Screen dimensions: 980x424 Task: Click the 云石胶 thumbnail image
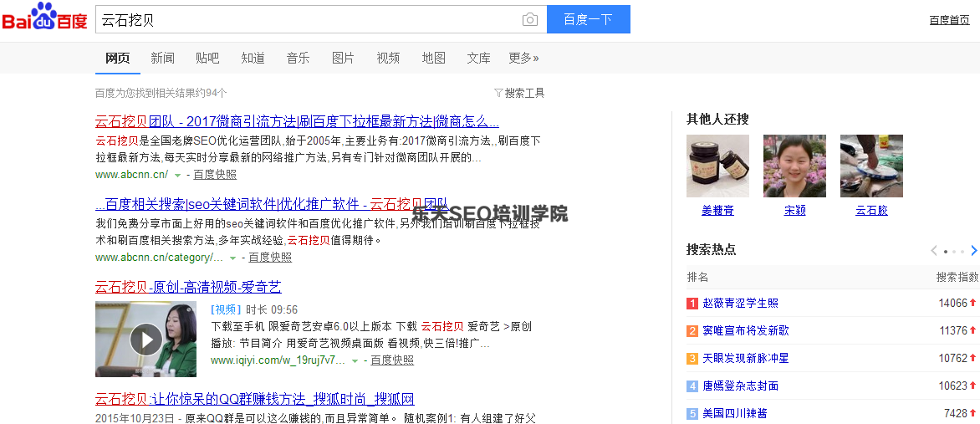point(871,166)
